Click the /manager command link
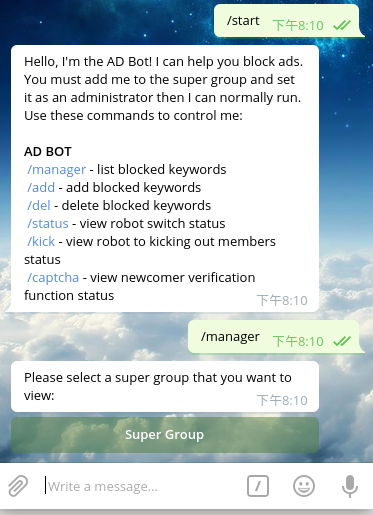This screenshot has width=373, height=515. pyautogui.click(x=56, y=170)
